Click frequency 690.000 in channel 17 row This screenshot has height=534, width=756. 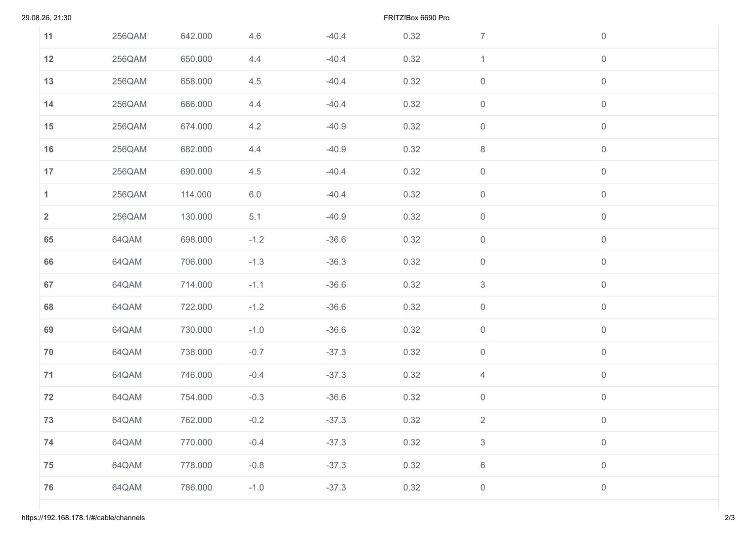(196, 172)
